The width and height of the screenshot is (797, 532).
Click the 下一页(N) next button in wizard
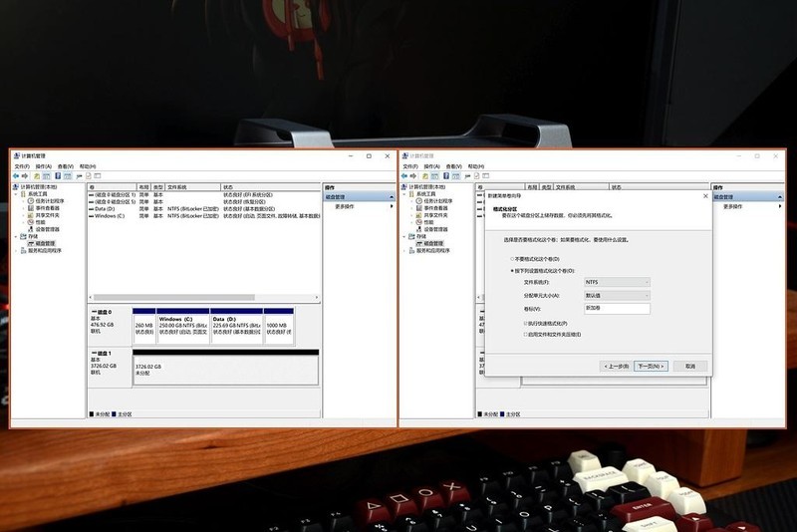652,366
